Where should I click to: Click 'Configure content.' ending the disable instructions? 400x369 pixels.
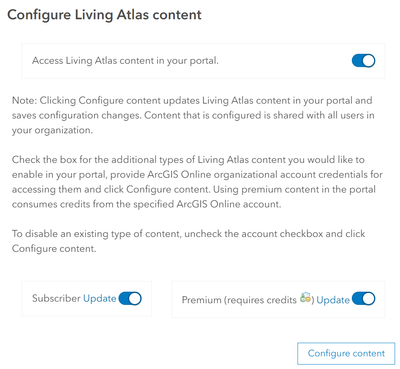(54, 249)
